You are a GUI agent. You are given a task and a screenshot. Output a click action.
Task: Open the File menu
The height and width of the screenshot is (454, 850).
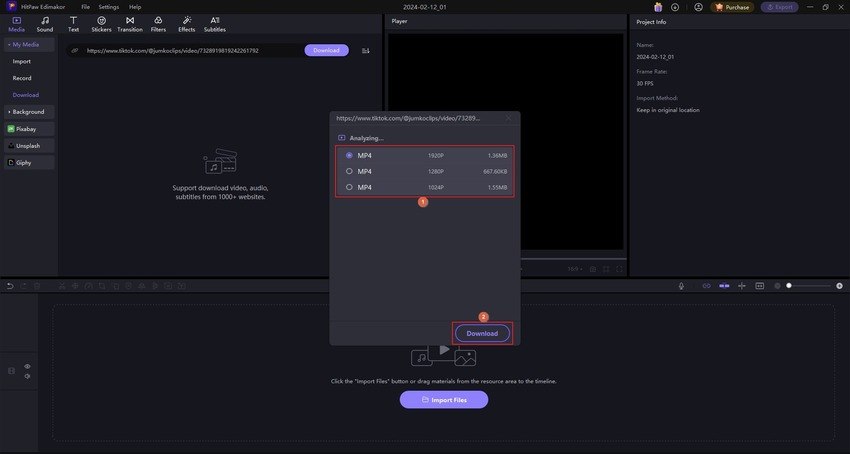[x=86, y=7]
